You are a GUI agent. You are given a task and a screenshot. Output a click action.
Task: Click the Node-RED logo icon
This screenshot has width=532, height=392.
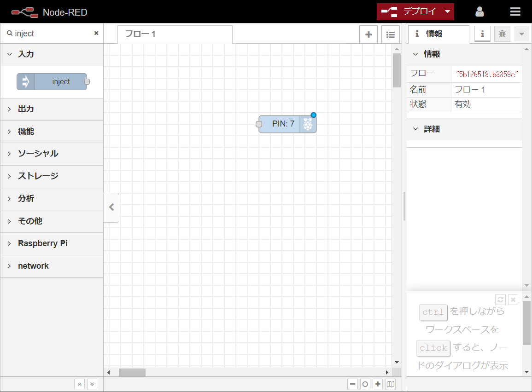tap(24, 12)
